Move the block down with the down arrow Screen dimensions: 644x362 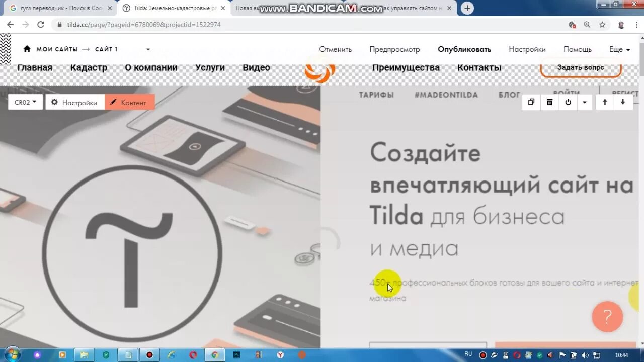tap(623, 102)
